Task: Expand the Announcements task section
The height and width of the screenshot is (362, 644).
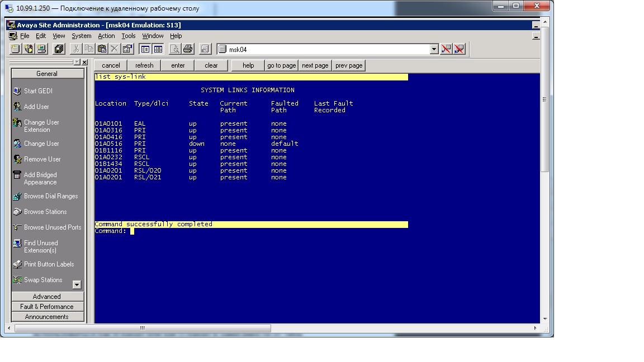Action: pos(47,317)
